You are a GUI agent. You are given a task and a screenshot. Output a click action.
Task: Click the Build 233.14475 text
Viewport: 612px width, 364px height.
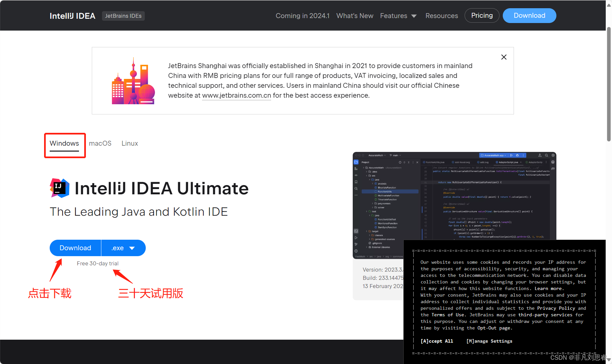point(383,278)
